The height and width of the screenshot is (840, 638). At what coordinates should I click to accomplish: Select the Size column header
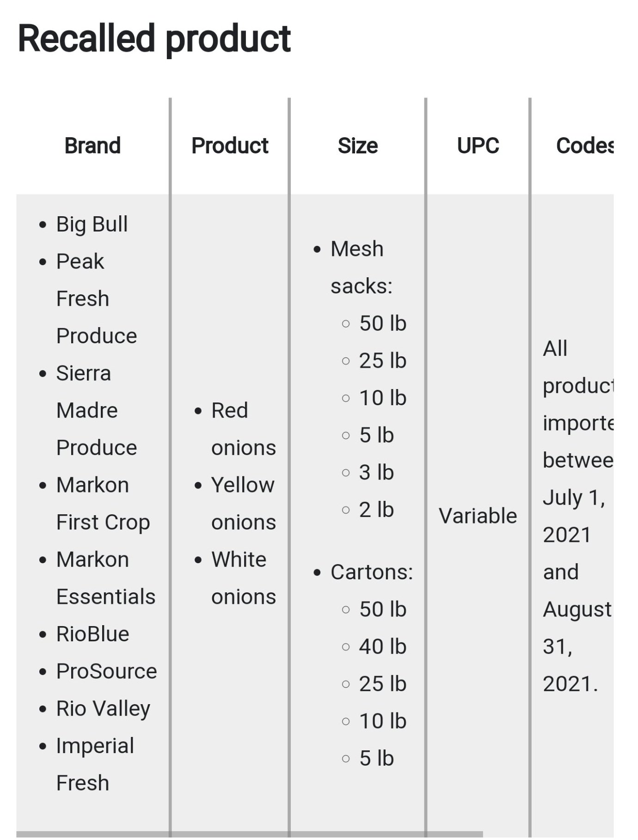[x=357, y=146]
